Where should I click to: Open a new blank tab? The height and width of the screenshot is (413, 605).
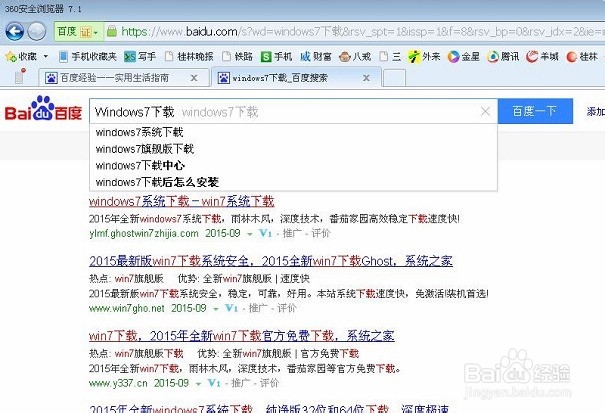click(394, 78)
